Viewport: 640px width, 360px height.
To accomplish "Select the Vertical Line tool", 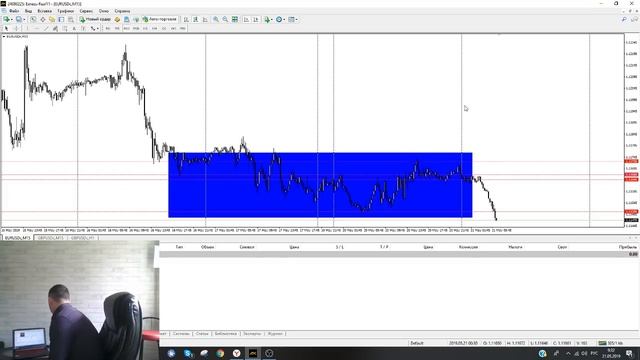I will [27, 29].
